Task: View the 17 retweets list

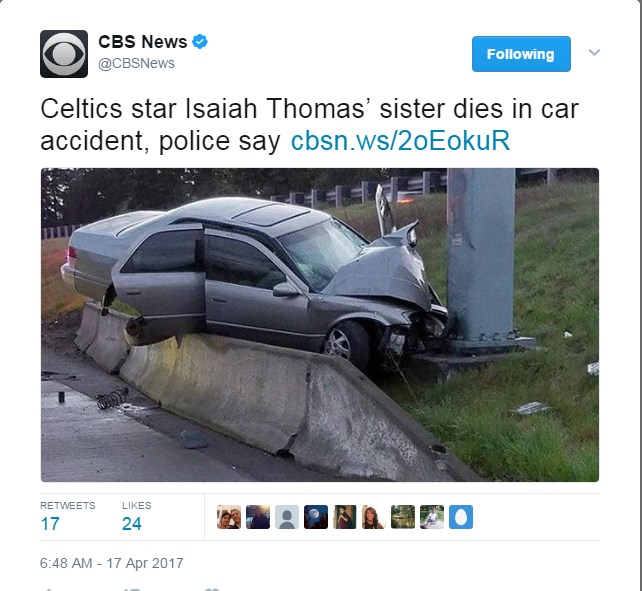Action: point(68,518)
